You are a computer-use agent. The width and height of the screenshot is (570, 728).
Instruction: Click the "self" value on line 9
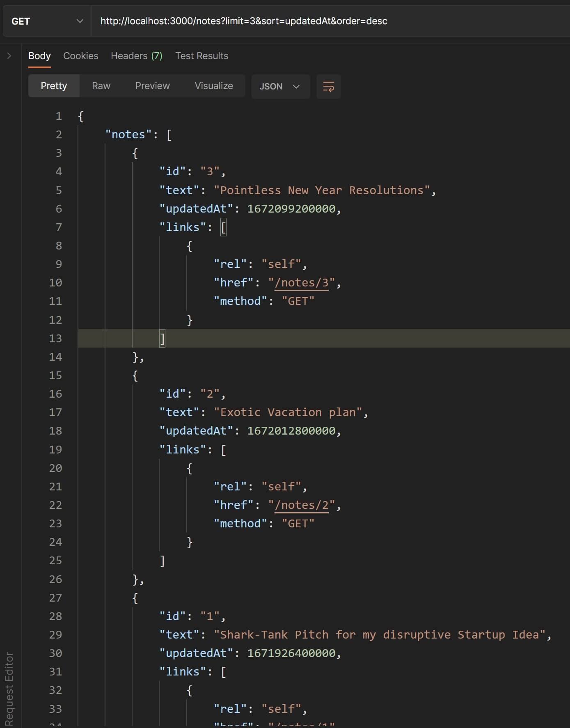(281, 264)
